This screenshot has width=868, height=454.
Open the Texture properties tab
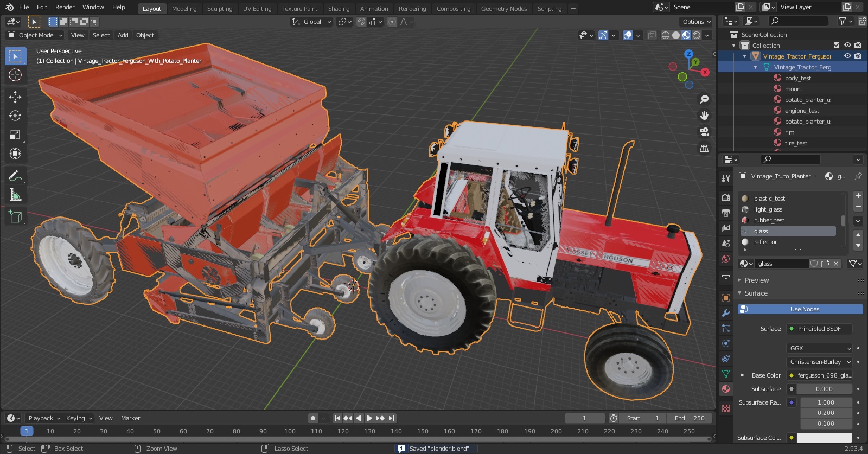(726, 408)
